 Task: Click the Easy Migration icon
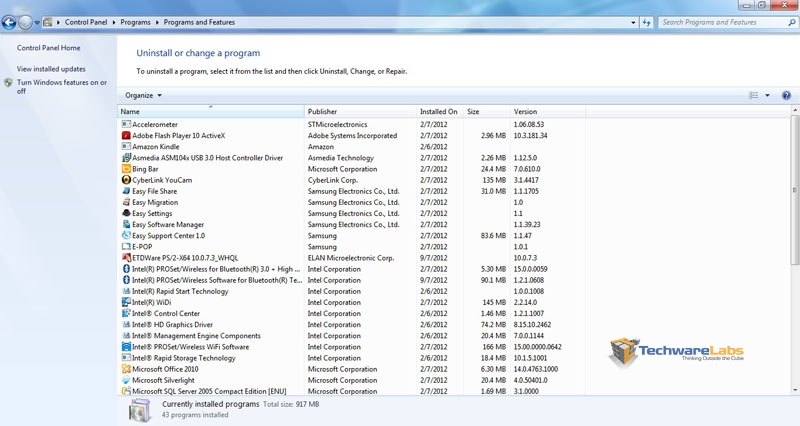[x=126, y=202]
